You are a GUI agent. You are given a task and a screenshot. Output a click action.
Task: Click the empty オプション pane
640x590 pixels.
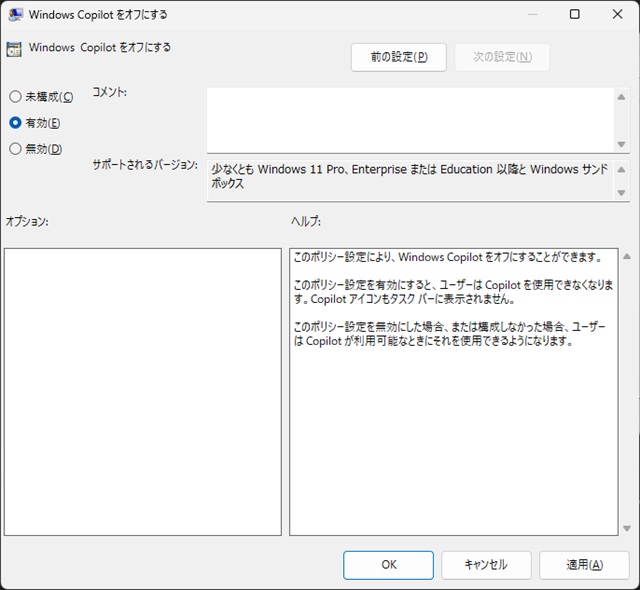pyautogui.click(x=143, y=392)
